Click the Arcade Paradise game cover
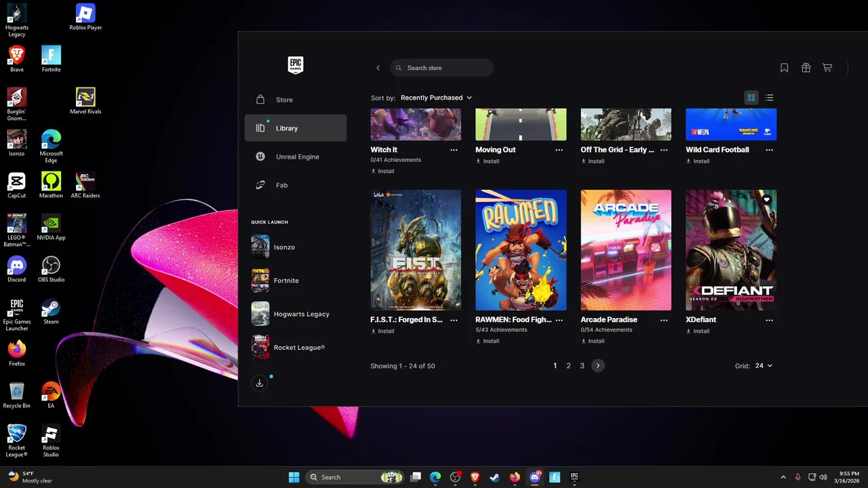868x488 pixels. click(x=626, y=250)
